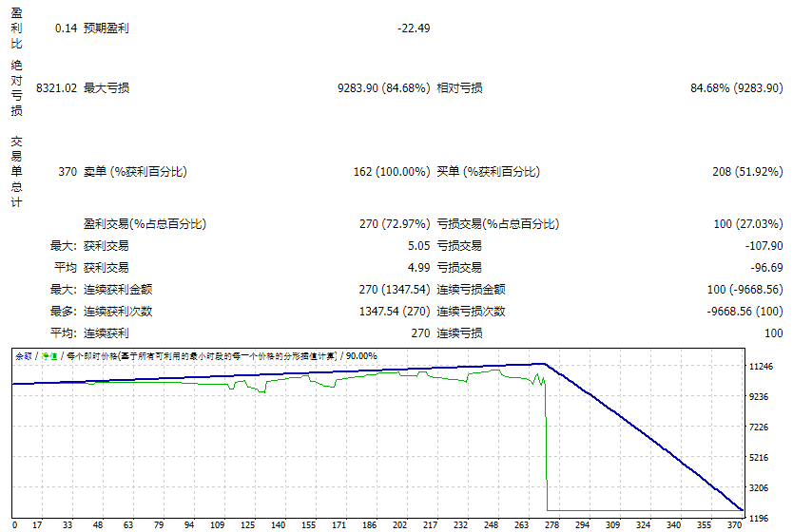The width and height of the screenshot is (793, 532).
Task: Select the "亏损交易(%占总百分比)" label
Action: coord(497,224)
